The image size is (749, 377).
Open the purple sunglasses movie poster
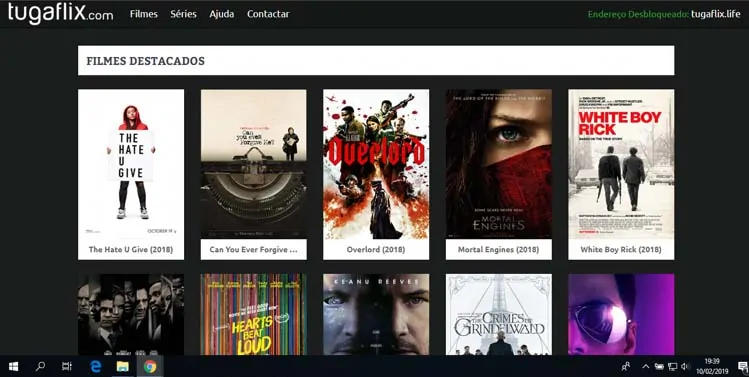coord(621,314)
